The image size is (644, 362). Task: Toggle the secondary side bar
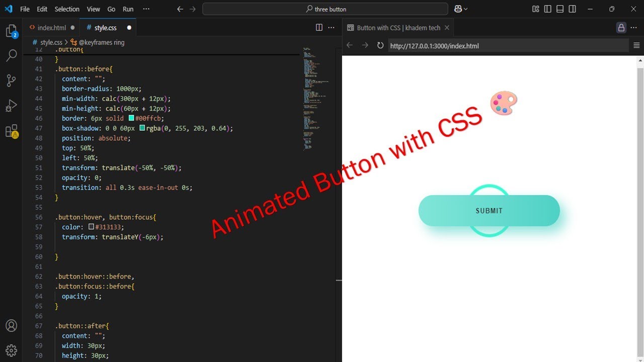pyautogui.click(x=572, y=9)
